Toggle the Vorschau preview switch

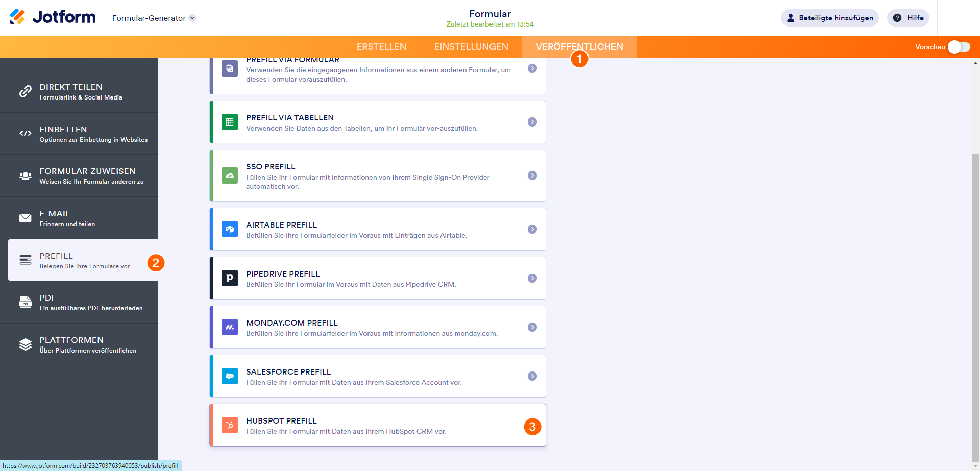[959, 47]
